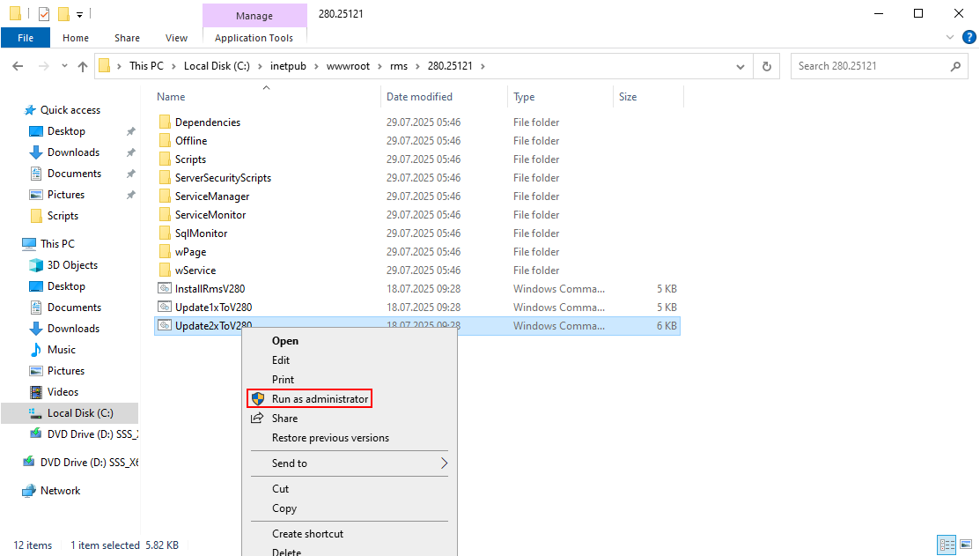Open the Application Tools tab
The width and height of the screenshot is (980, 556).
point(254,38)
